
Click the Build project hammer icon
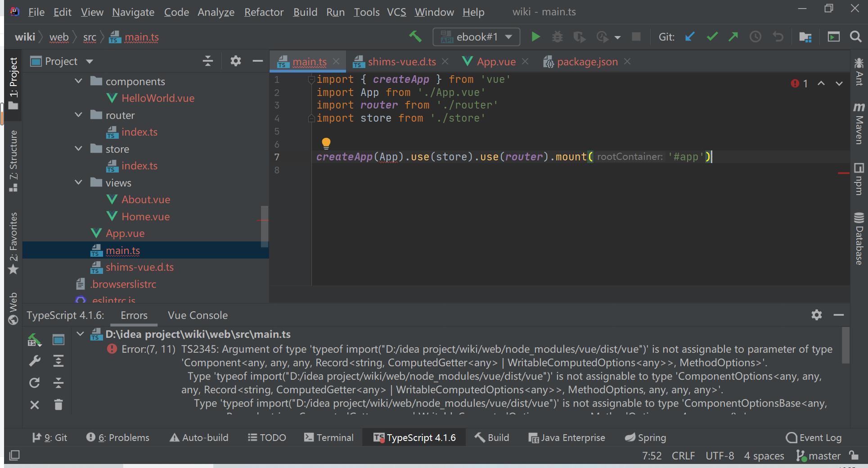[415, 36]
